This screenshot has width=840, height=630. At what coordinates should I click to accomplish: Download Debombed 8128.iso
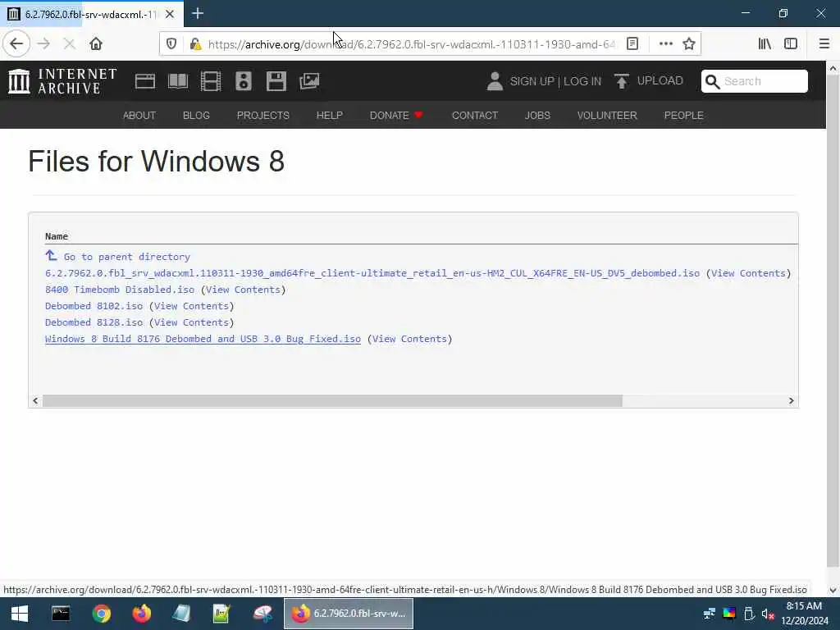[94, 322]
